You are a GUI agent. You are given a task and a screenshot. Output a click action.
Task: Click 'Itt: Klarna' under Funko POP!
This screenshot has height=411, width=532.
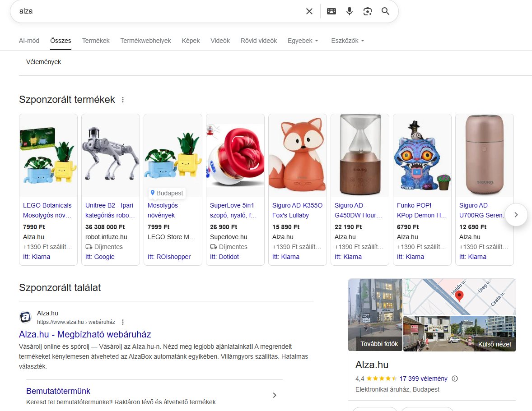[411, 257]
